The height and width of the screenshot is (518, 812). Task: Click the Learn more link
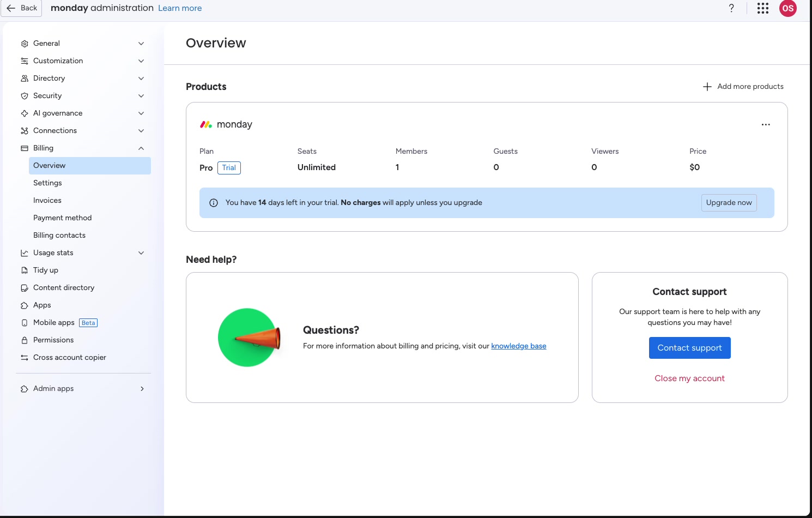tap(180, 8)
